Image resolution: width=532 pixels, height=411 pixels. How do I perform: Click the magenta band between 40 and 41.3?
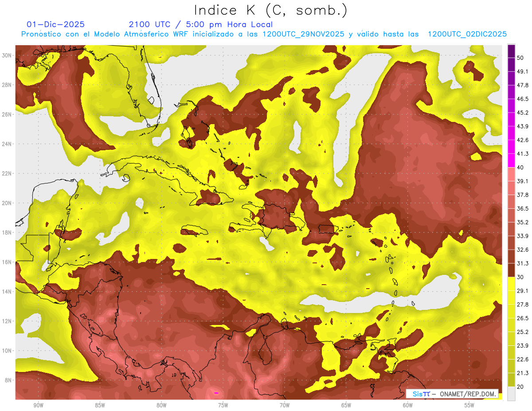pyautogui.click(x=511, y=160)
